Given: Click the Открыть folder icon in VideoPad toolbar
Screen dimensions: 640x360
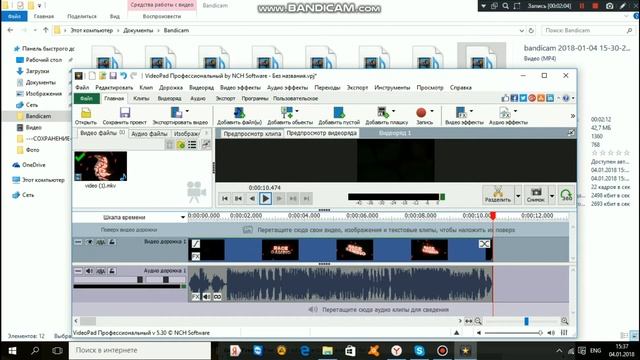Looking at the screenshot, I should click(x=86, y=113).
